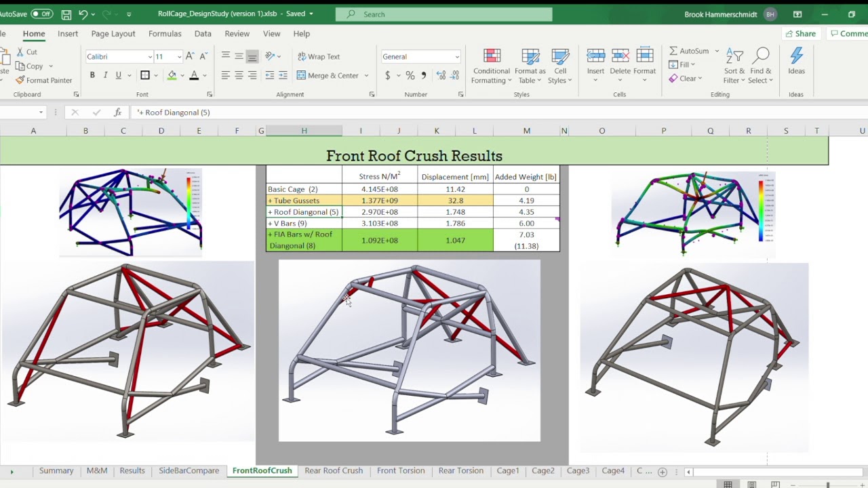Screen dimensions: 868x488
Task: Click Increase Indent icon
Action: (283, 75)
